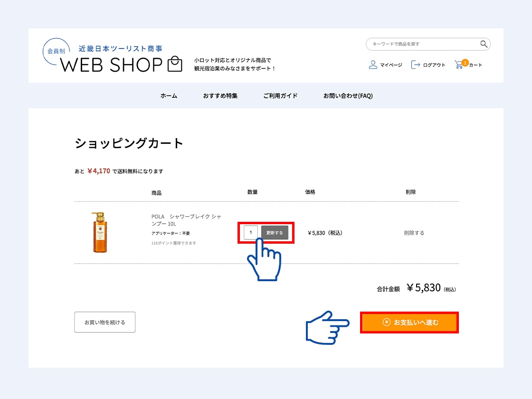532x399 pixels.
Task: Click the WEB SHOP logo text
Action: pyautogui.click(x=111, y=65)
